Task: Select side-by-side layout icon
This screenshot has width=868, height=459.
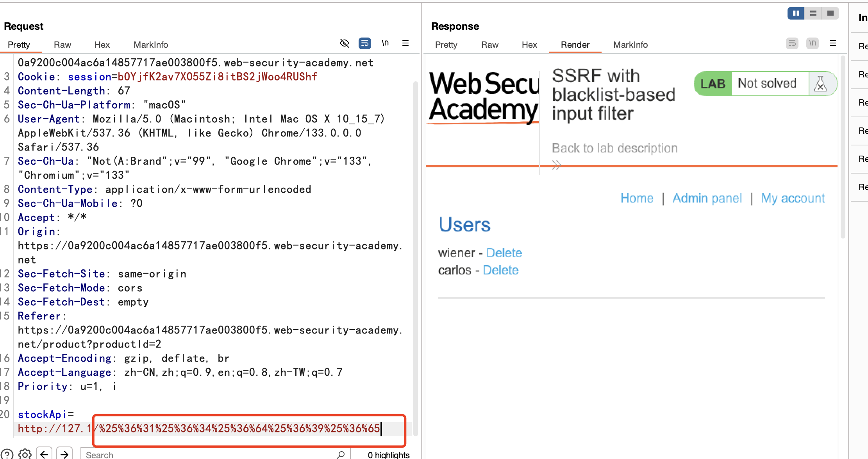Action: pos(796,13)
